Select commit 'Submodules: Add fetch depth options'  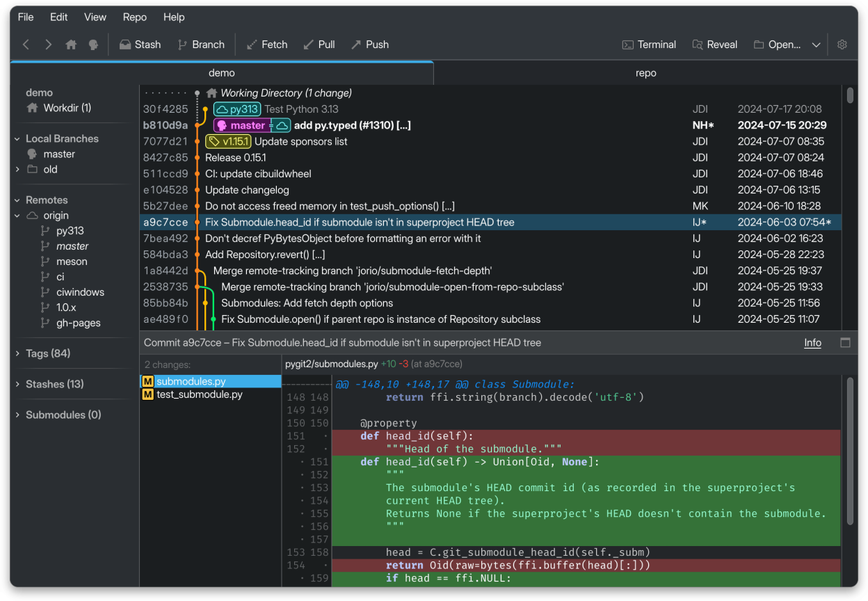click(x=491, y=303)
